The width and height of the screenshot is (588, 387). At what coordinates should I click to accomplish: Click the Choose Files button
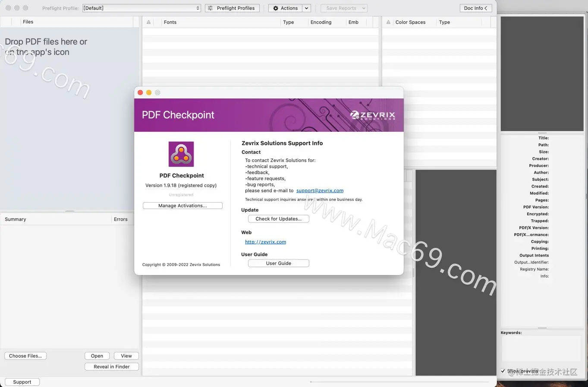[25, 356]
